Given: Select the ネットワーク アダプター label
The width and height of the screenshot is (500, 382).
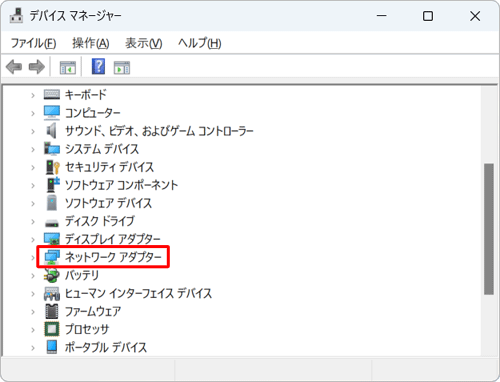Looking at the screenshot, I should pos(113,257).
